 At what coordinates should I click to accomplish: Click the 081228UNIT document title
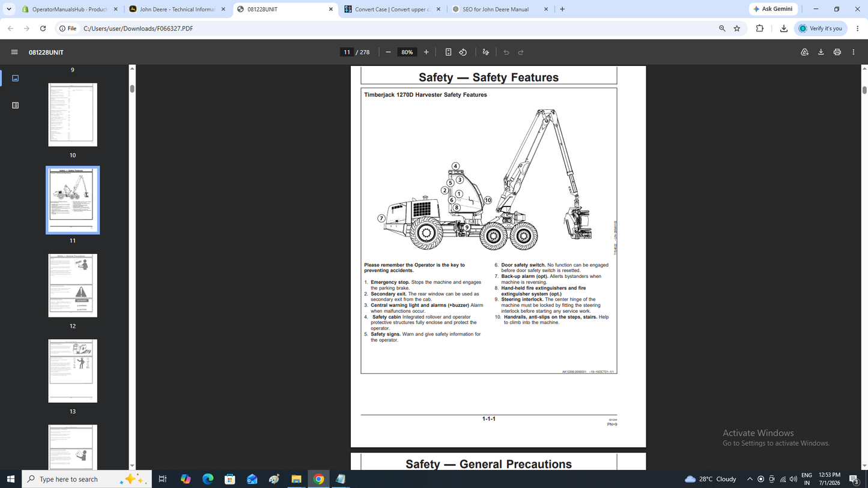(x=46, y=52)
